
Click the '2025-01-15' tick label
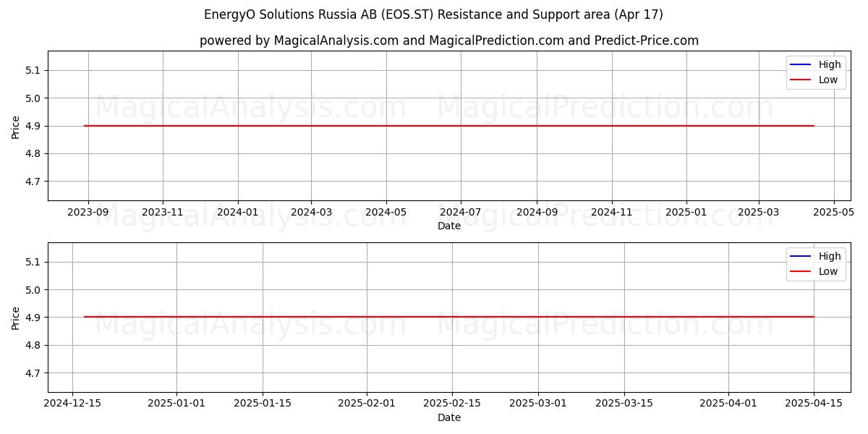(263, 404)
